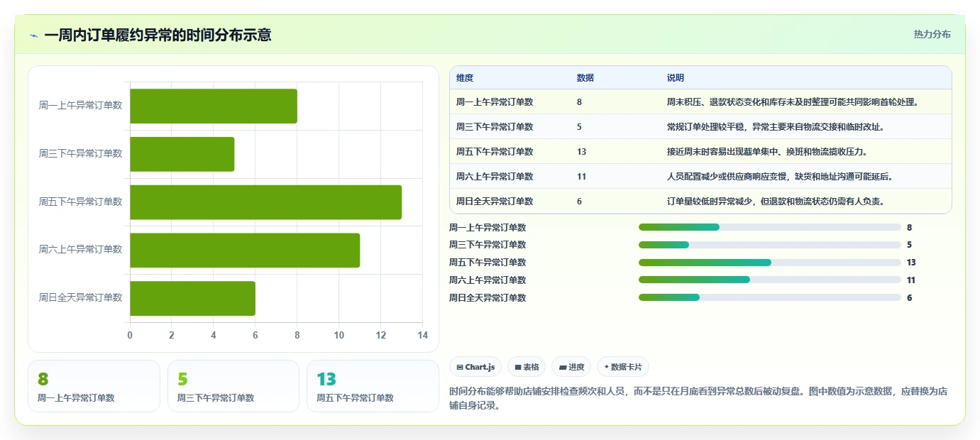Image resolution: width=980 pixels, height=440 pixels.
Task: Click the table value 11 for 周六上午
Action: click(x=582, y=177)
